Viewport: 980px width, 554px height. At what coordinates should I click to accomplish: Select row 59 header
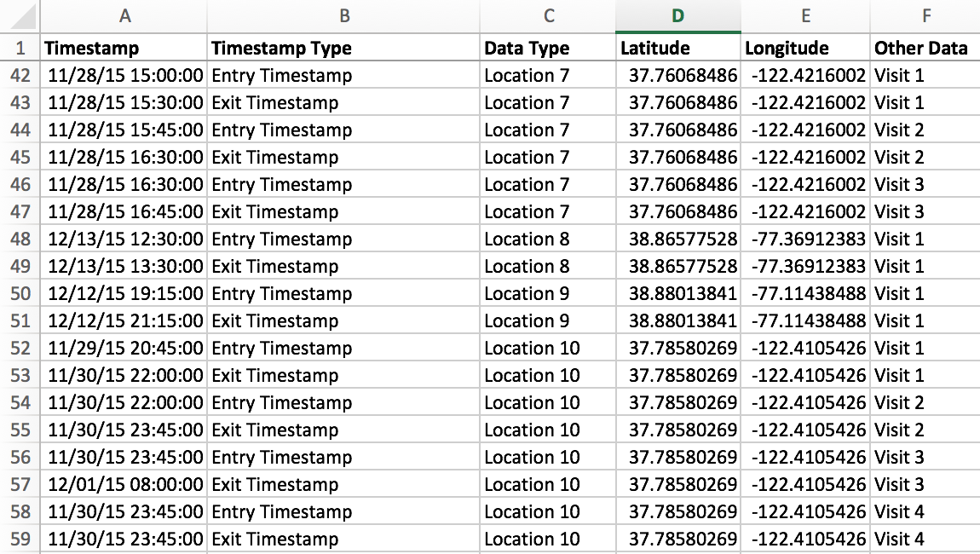(x=20, y=539)
